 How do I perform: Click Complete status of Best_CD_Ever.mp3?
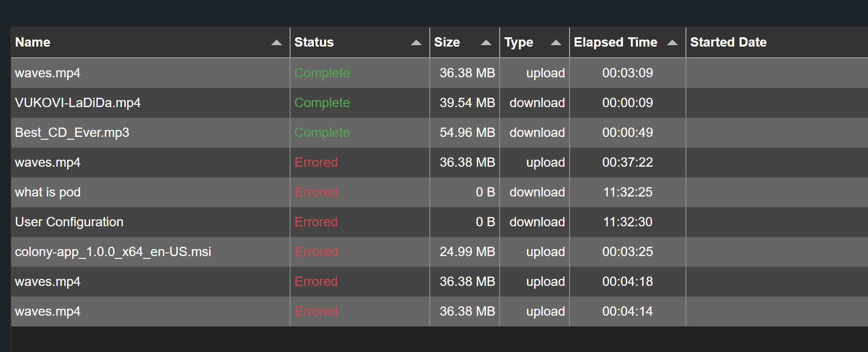[322, 133]
